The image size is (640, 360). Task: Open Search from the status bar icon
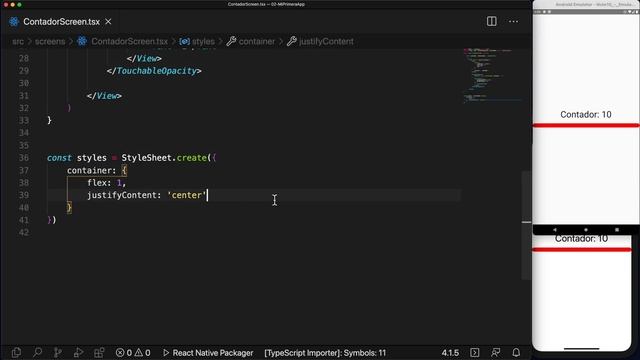point(37,352)
